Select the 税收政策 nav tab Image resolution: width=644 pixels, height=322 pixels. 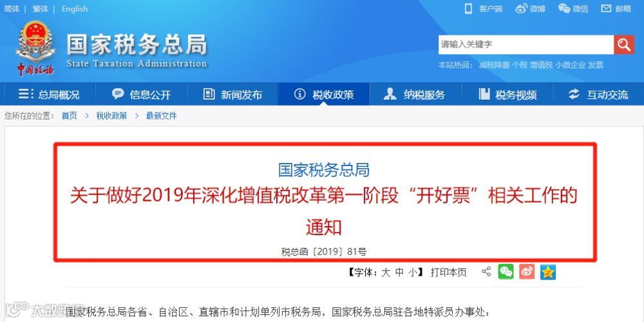[x=324, y=95]
